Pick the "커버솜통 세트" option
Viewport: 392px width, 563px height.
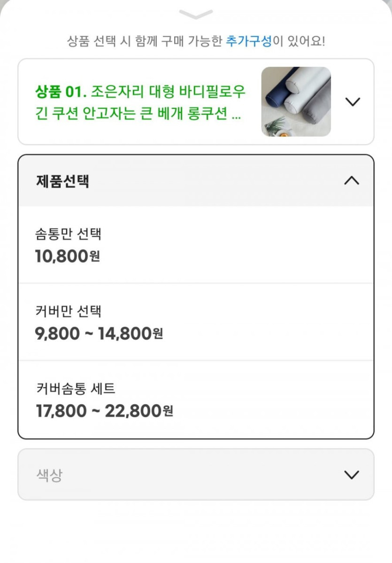tap(75, 389)
